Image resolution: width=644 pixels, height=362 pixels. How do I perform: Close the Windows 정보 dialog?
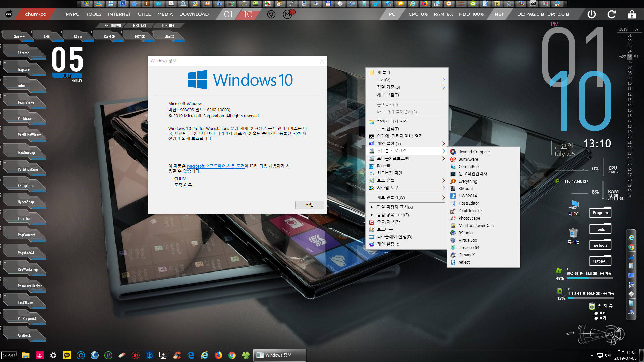pyautogui.click(x=322, y=61)
